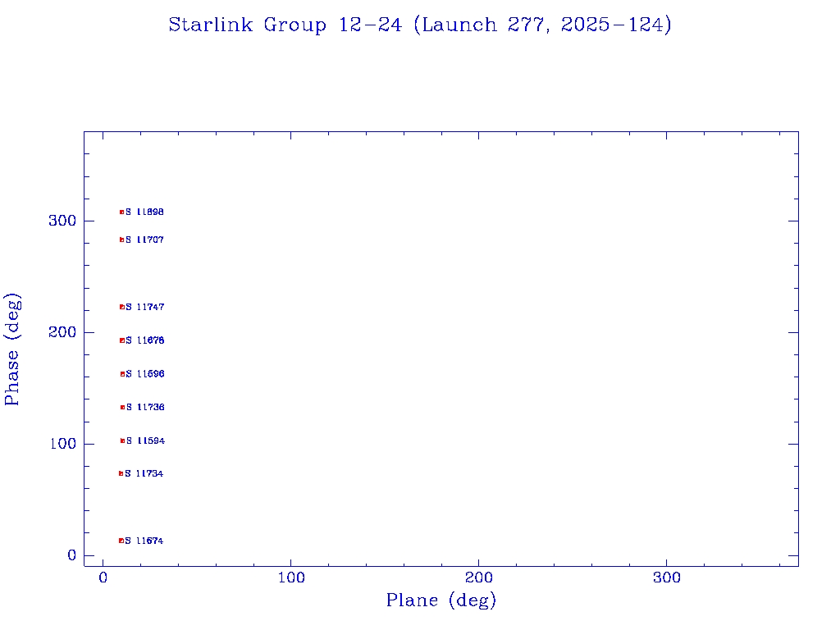Select the satellite label 'S 11696'
This screenshot has height=630, width=840.
coord(145,374)
